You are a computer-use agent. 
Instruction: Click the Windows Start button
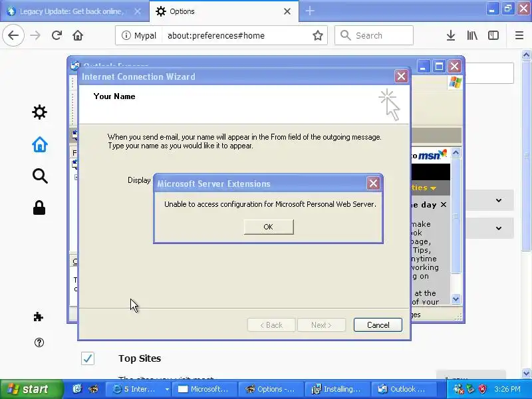[x=31, y=389]
